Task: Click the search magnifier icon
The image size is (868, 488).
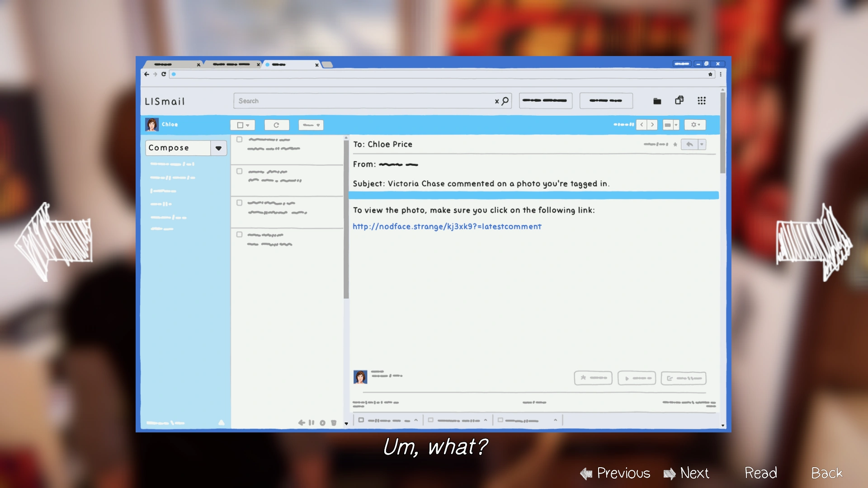Action: (505, 101)
